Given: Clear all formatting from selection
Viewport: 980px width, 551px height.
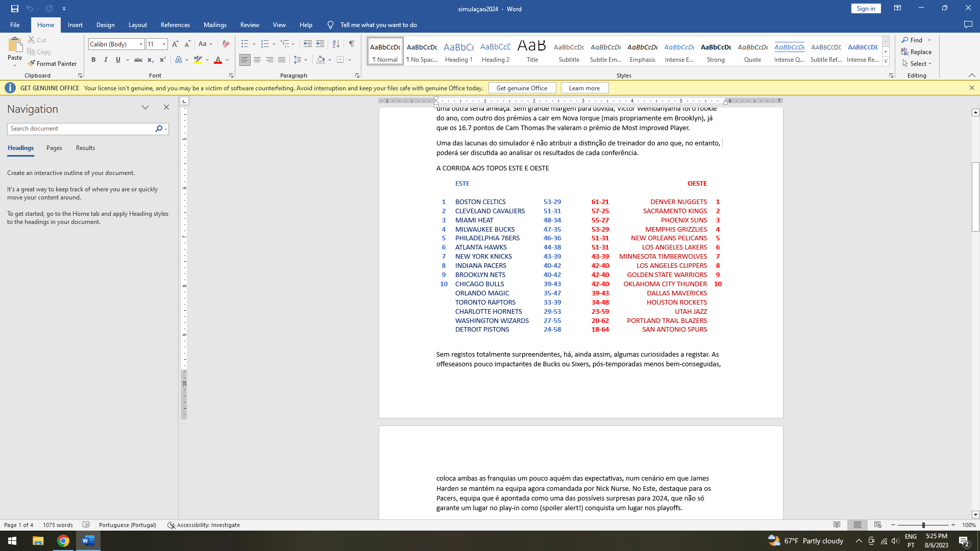Looking at the screenshot, I should click(x=226, y=44).
